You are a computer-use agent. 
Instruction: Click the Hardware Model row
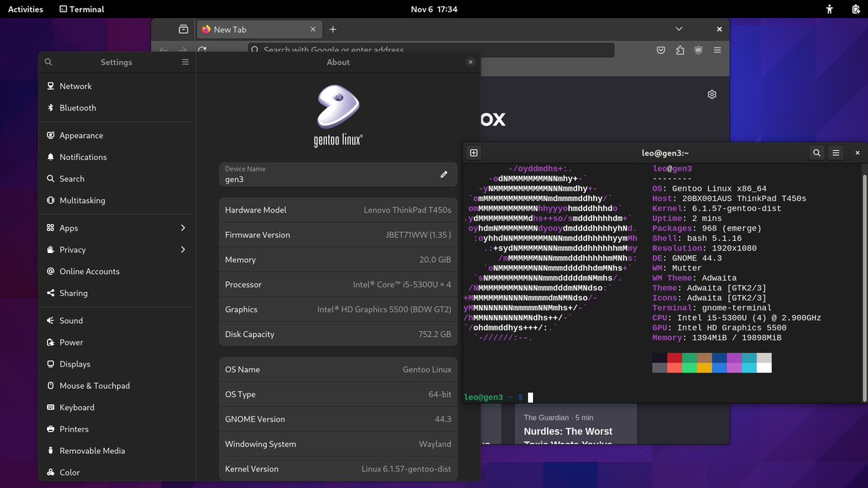(x=339, y=210)
